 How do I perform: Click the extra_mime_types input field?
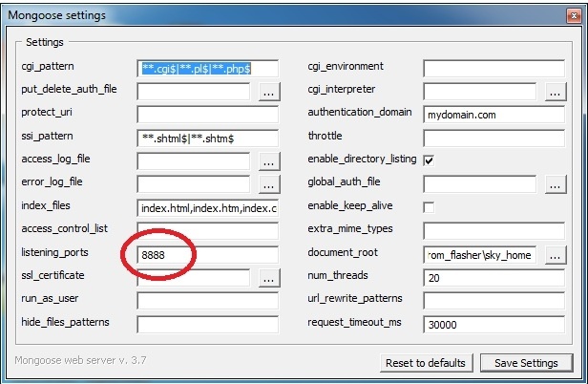(x=494, y=231)
